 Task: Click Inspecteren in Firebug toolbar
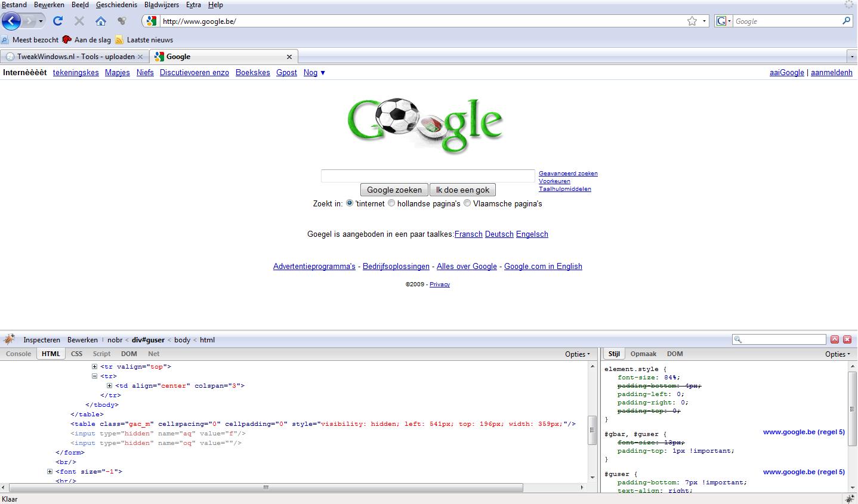click(x=42, y=340)
